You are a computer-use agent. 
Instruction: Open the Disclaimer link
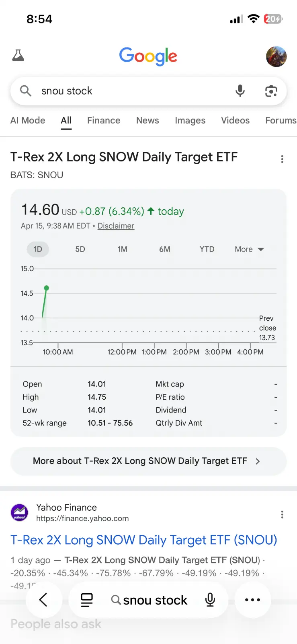pos(116,226)
